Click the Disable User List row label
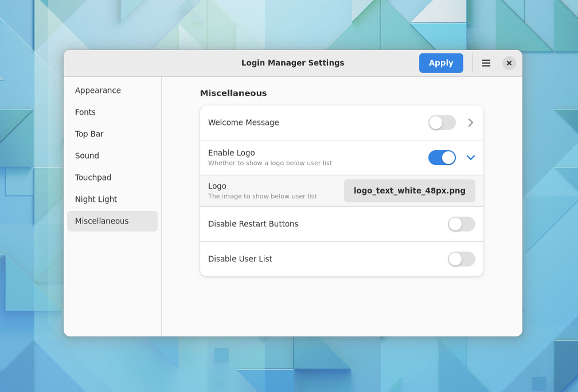The height and width of the screenshot is (392, 578). click(240, 259)
